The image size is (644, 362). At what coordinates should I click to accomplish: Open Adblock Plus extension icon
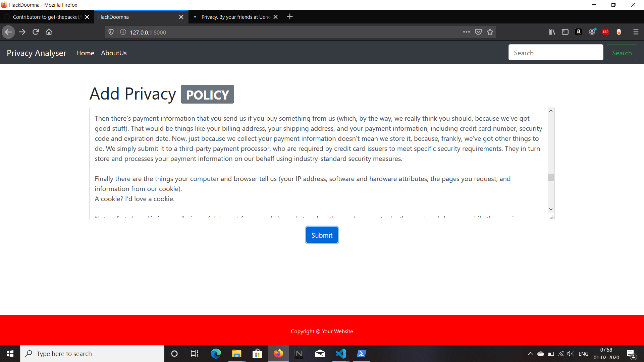pos(605,32)
